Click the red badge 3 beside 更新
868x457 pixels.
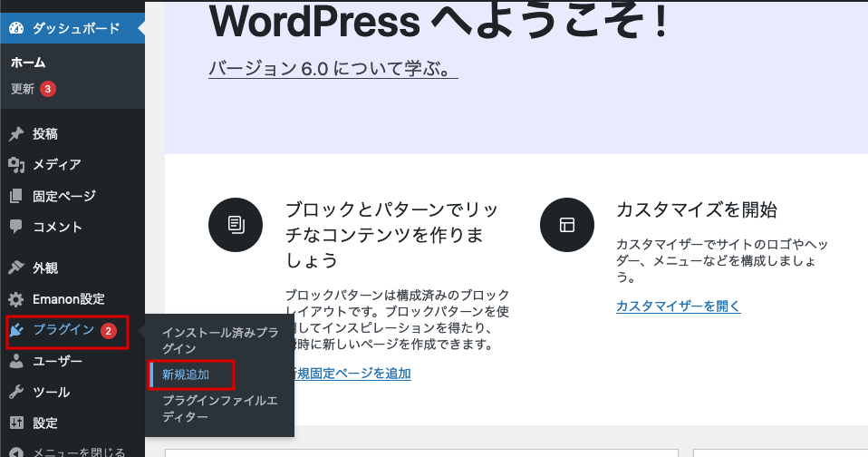[48, 89]
